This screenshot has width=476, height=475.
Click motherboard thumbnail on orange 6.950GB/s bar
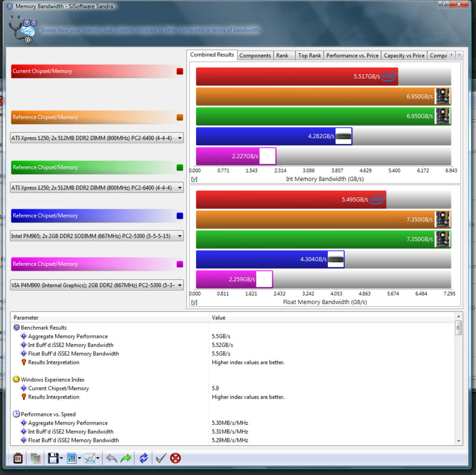443,96
